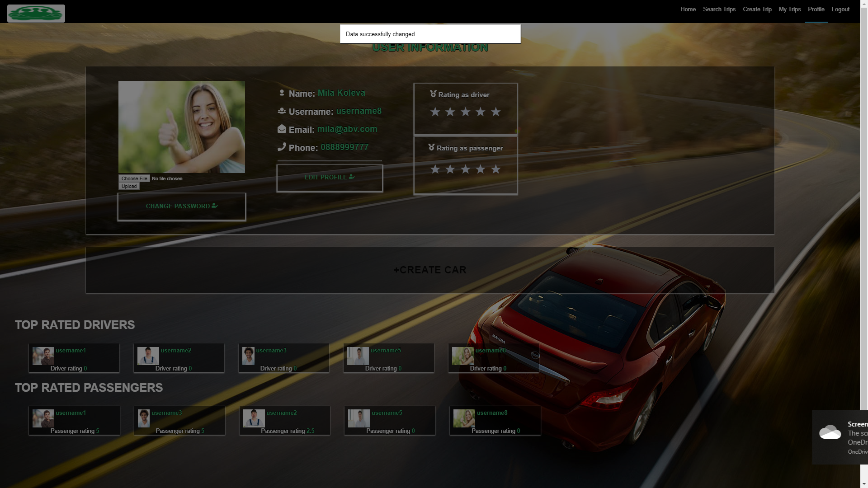This screenshot has height=488, width=868.
Task: Click the phone number 0888999777
Action: [x=344, y=147]
